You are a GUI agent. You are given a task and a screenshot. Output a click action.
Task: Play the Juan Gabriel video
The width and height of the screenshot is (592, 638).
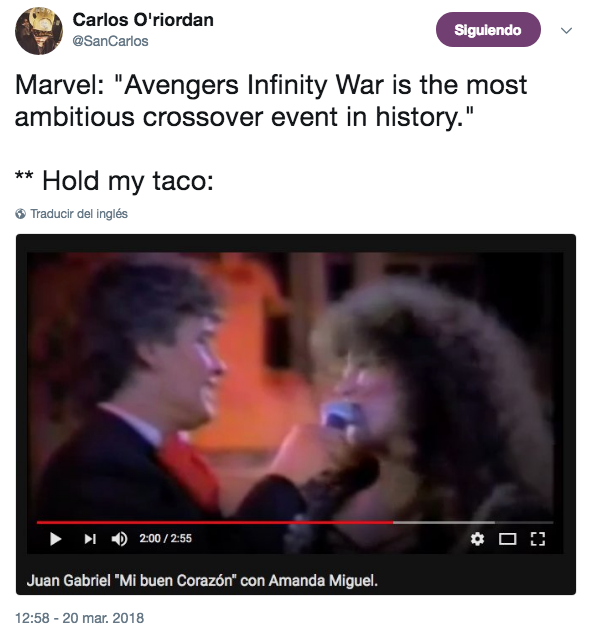point(55,539)
